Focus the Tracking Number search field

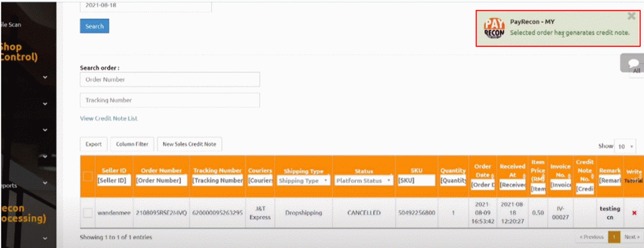pyautogui.click(x=170, y=100)
